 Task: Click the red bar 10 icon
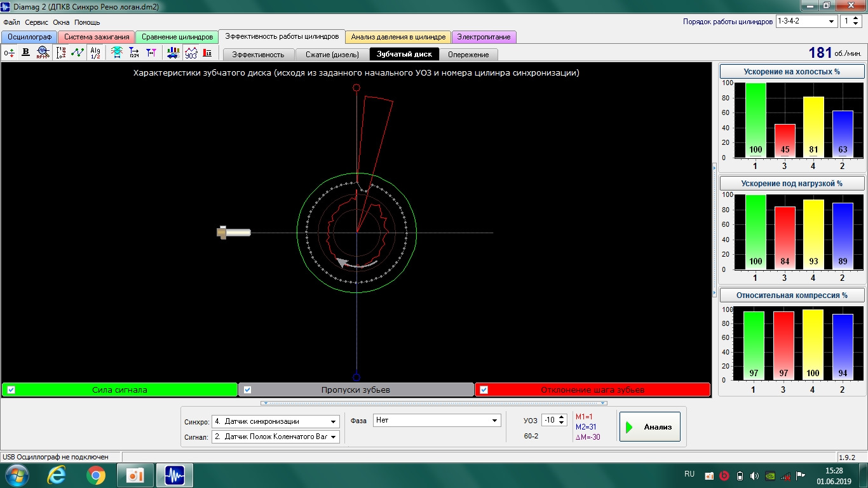coord(207,53)
